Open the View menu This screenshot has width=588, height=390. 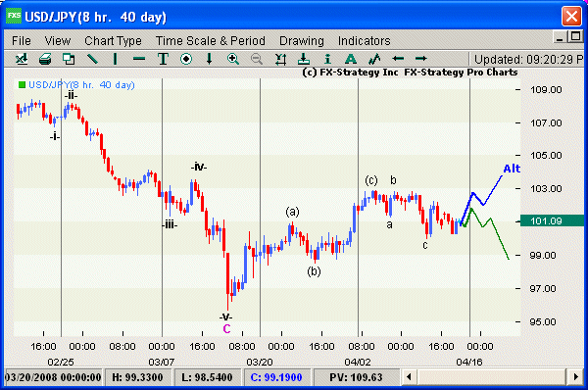pos(58,40)
